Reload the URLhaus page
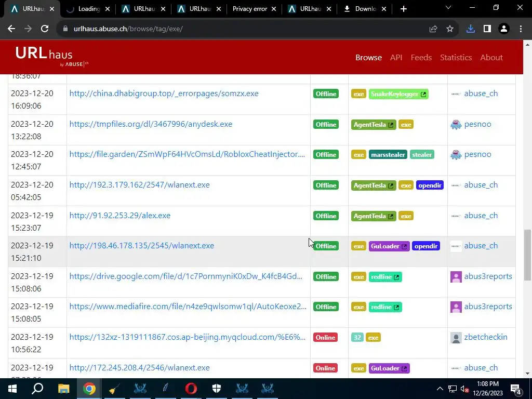Viewport: 532px width, 399px height. pyautogui.click(x=45, y=29)
